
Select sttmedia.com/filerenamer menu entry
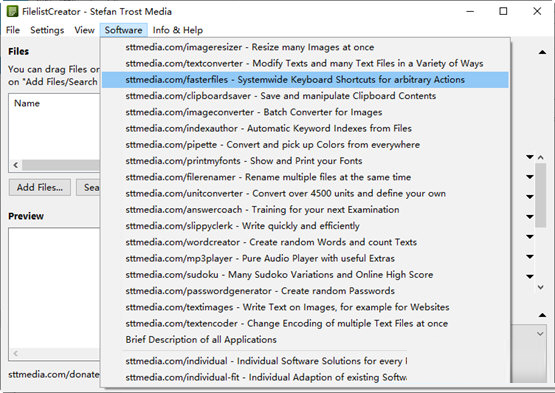tap(305, 177)
